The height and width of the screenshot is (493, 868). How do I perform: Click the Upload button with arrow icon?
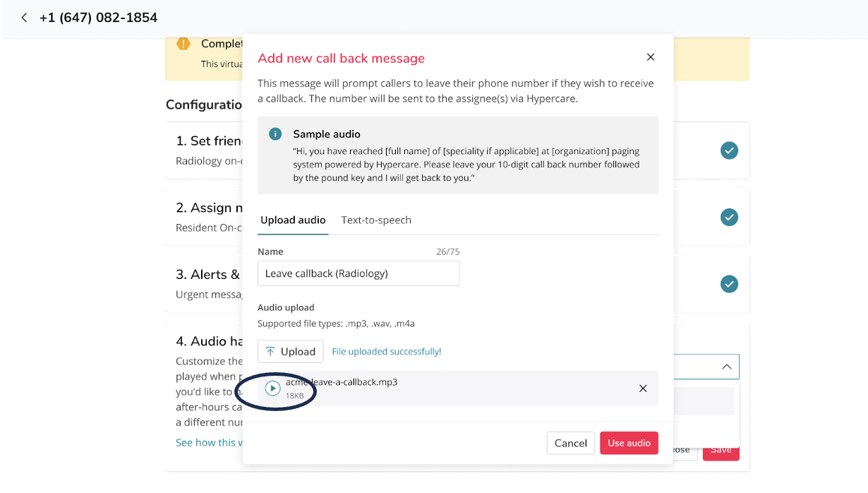tap(290, 351)
